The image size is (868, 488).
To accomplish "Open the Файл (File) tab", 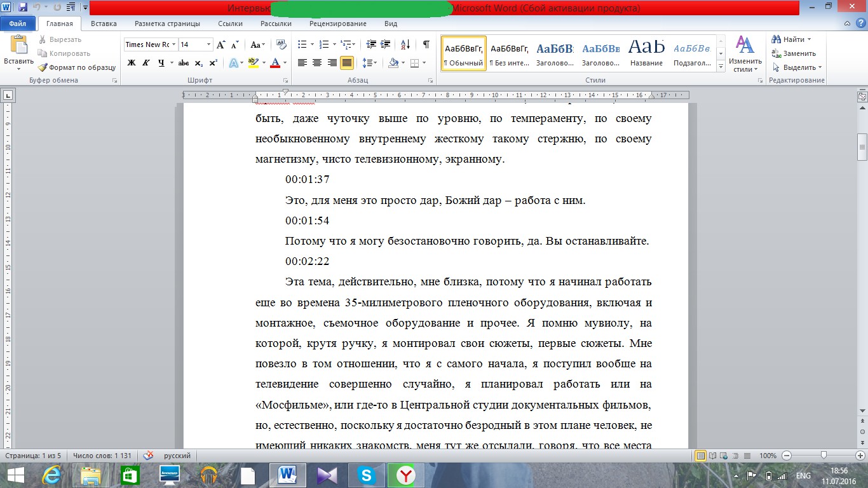I will (18, 24).
